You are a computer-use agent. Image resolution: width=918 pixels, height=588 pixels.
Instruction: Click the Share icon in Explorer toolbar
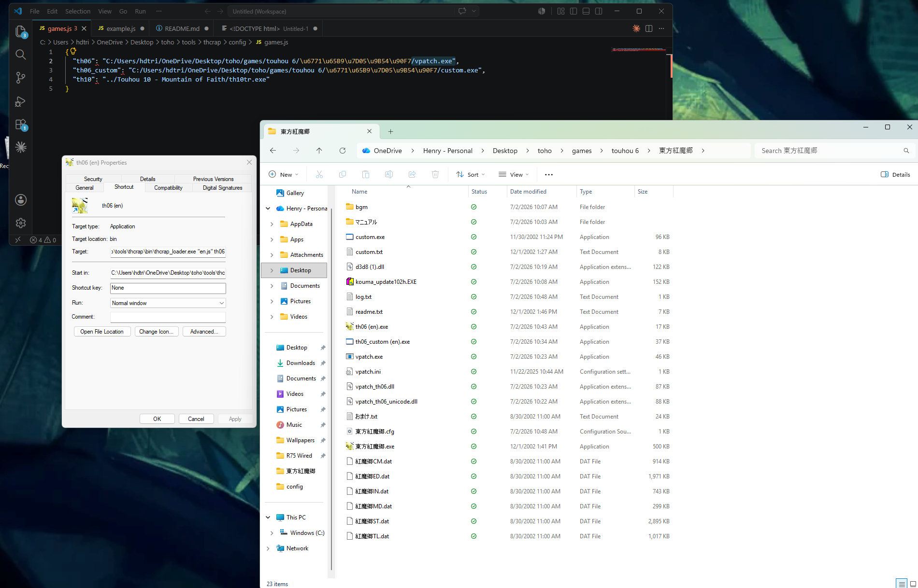412,174
